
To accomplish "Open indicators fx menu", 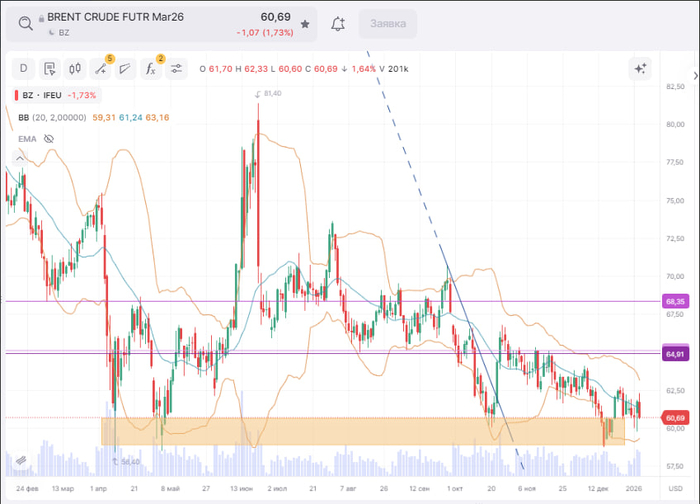I will coord(151,69).
